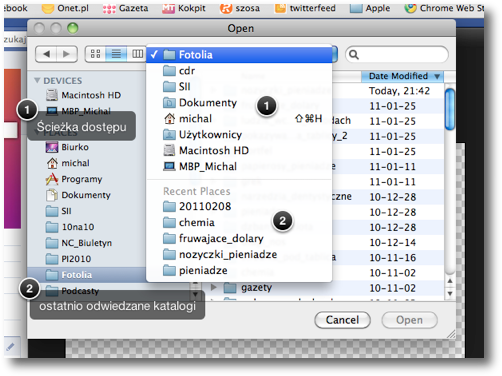The height and width of the screenshot is (376, 502).
Task: Open Gazeta bookmark in browser bar
Action: tap(125, 8)
